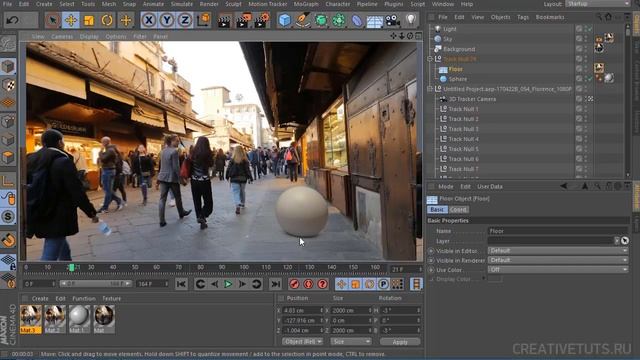Enable the Snap magnet icon
The width and height of the screenshot is (640, 360).
[8, 240]
